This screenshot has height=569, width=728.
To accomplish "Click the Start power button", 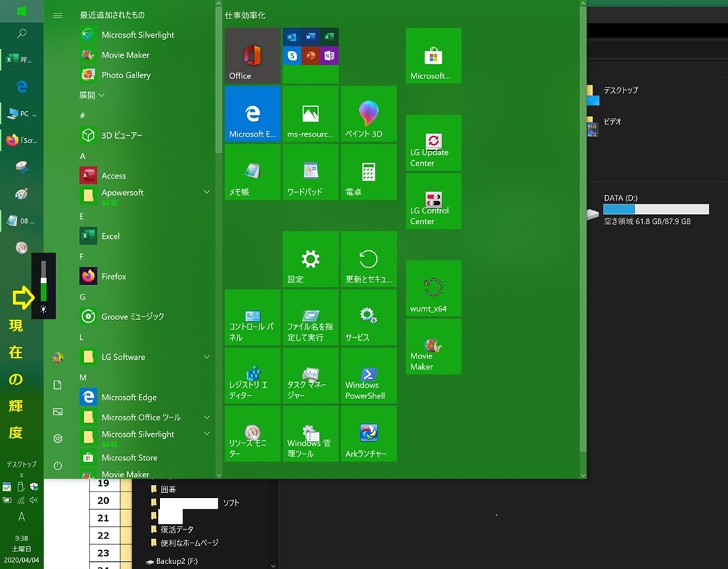I will [58, 465].
